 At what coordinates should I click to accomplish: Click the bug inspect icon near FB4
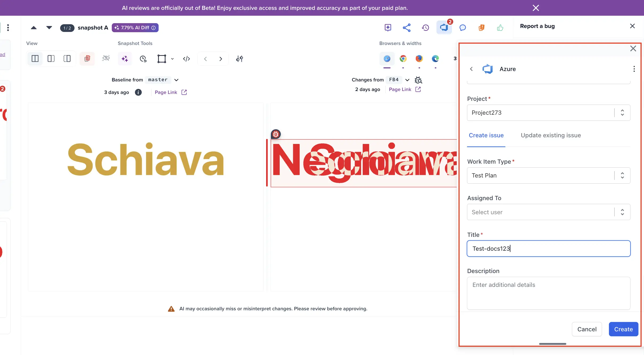(418, 80)
